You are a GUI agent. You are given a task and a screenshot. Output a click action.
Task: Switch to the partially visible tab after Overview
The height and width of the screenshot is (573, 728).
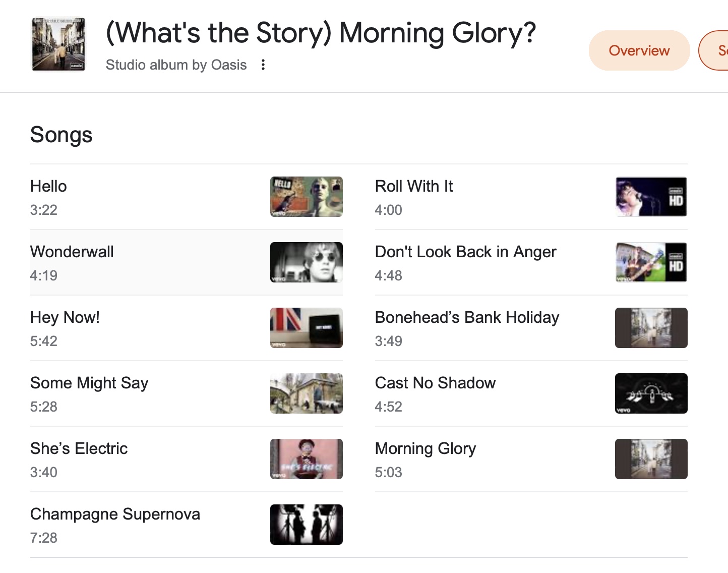click(714, 50)
